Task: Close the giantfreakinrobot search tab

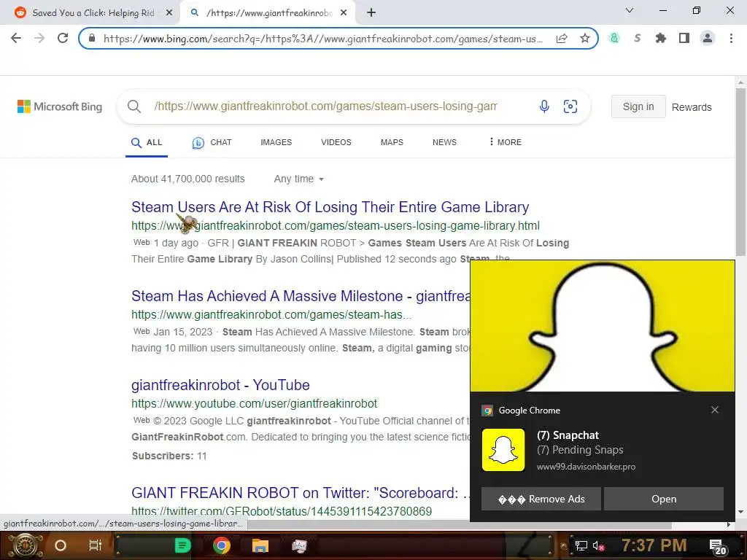Action: coord(344,13)
